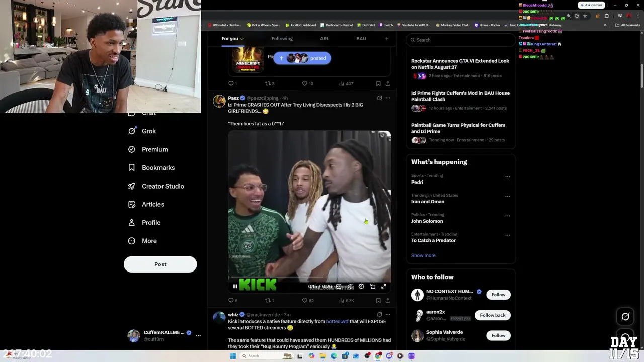Open the Twitch bookmark
This screenshot has width=644, height=362.
[x=386, y=25]
